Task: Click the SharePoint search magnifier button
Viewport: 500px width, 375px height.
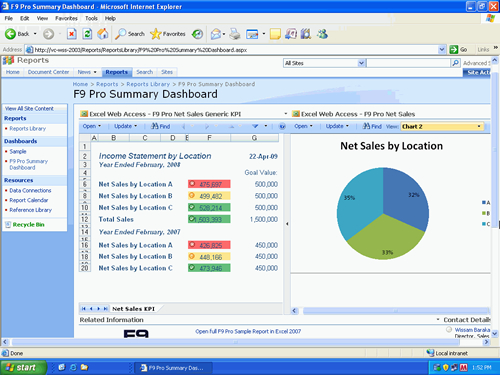Action: [455, 63]
